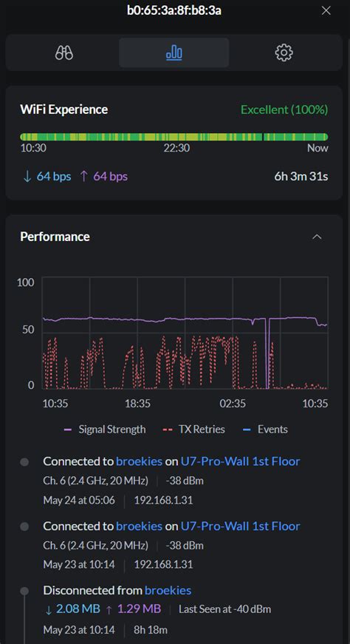This screenshot has width=350, height=644.
Task: Open broekies link in May 23 connection
Action: (139, 526)
